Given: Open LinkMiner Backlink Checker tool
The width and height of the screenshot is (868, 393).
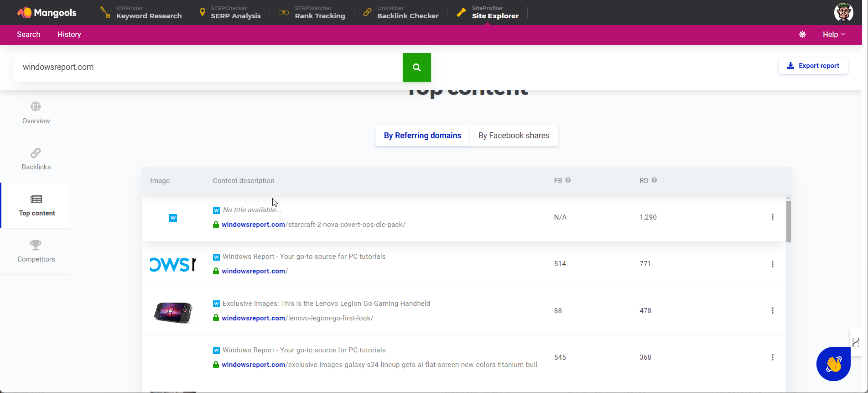Looking at the screenshot, I should (401, 12).
